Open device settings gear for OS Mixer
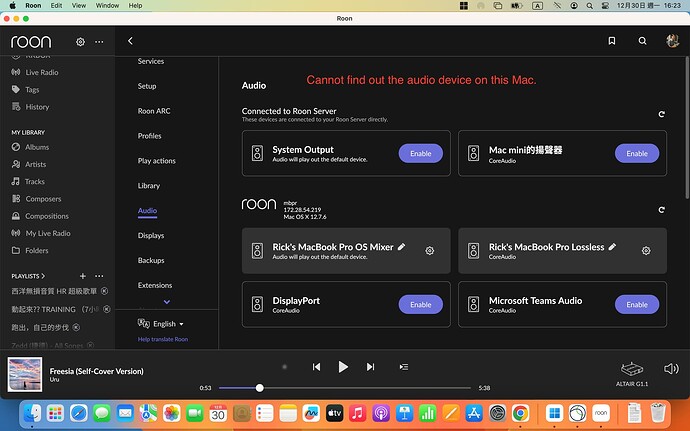690x431 pixels. point(430,250)
